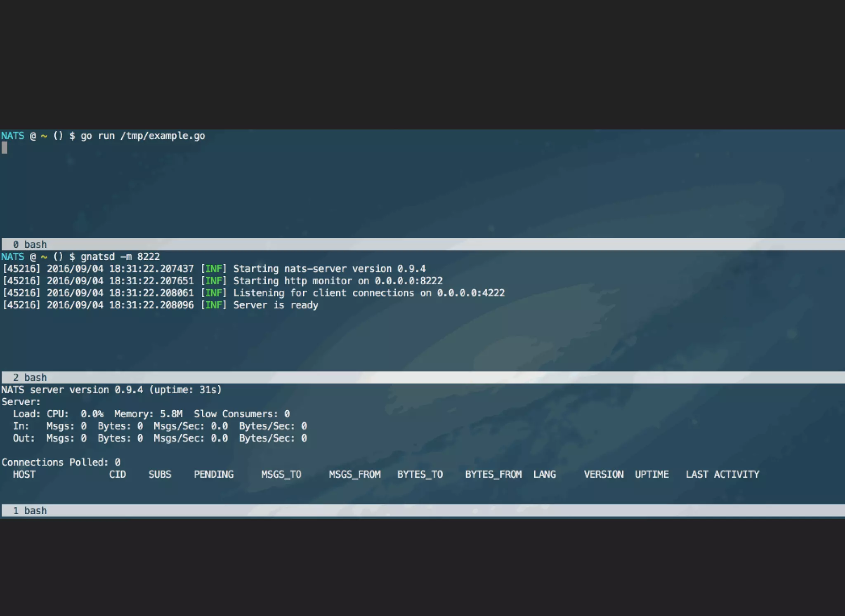This screenshot has height=616, width=845.
Task: Click the 'Starting nats-server version 0.9.4' log line
Action: (329, 269)
